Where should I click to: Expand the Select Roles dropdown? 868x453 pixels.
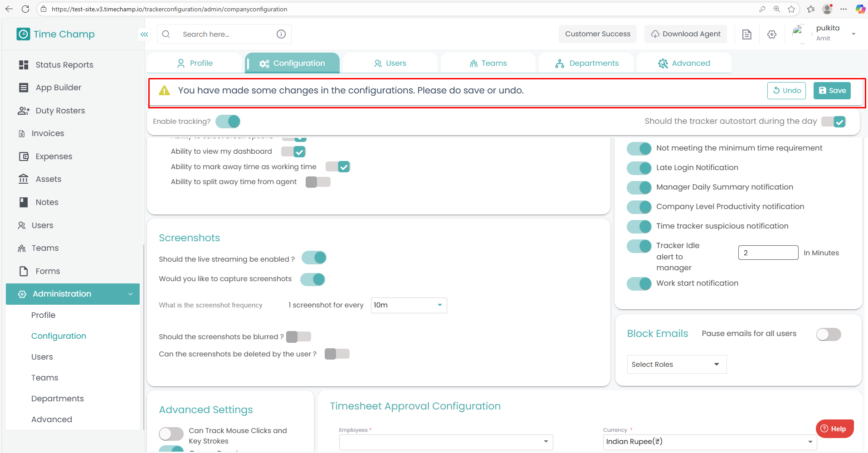[676, 365]
